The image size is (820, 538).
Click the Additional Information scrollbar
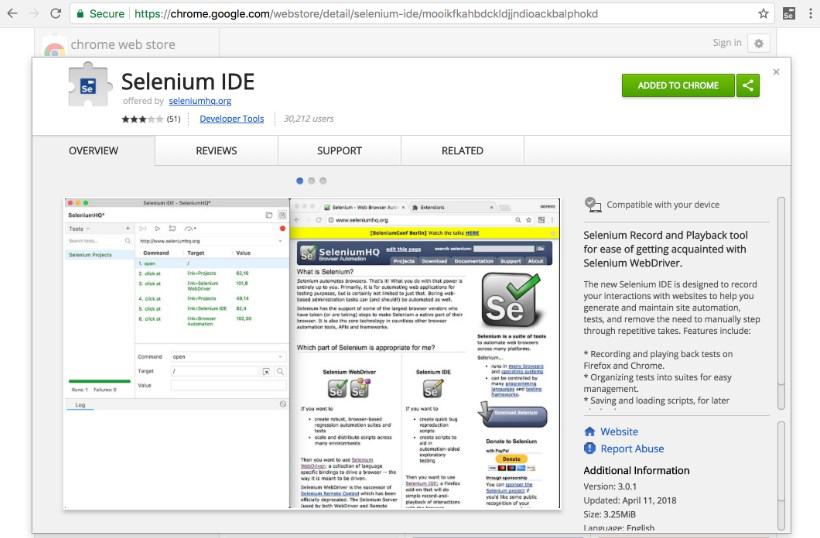[x=781, y=476]
